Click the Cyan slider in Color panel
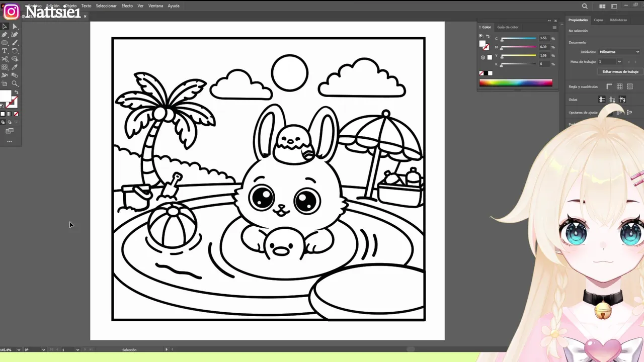The image size is (644, 362). [x=519, y=39]
